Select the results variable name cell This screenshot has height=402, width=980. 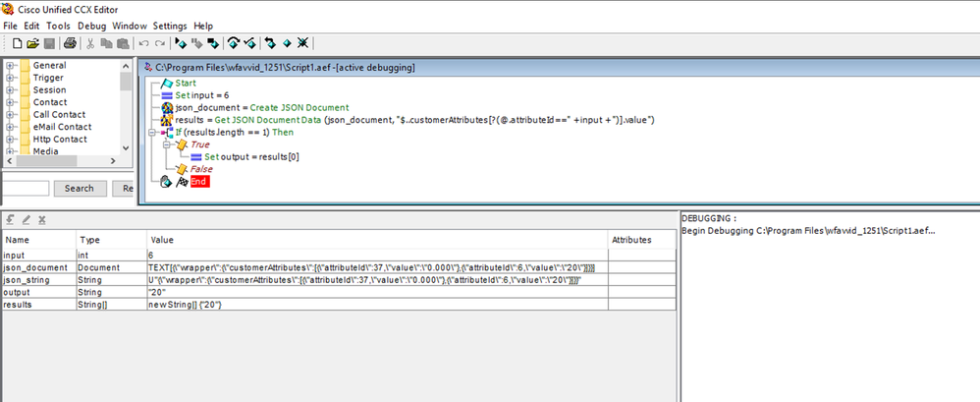point(38,305)
